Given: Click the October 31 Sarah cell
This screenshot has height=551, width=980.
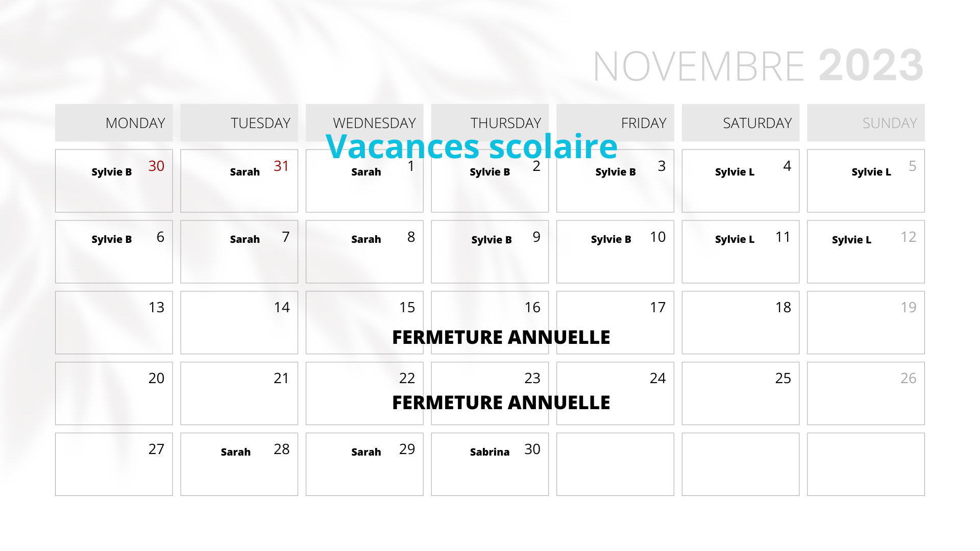Looking at the screenshot, I should (x=239, y=181).
